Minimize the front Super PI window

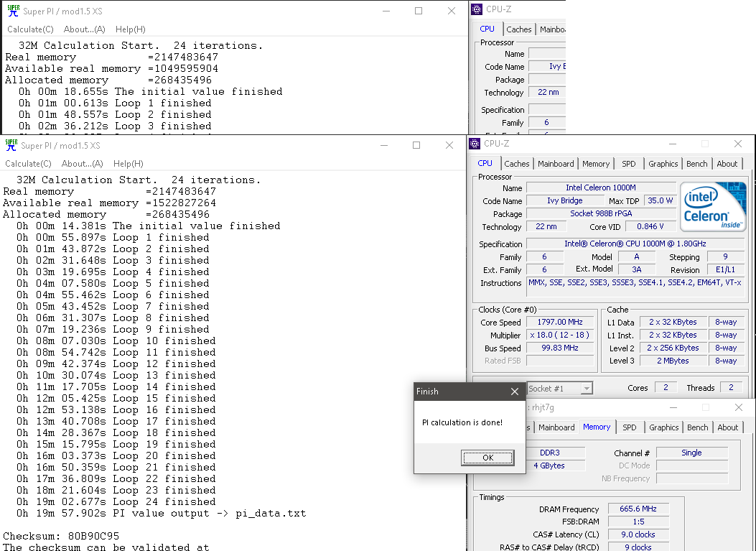[x=384, y=145]
